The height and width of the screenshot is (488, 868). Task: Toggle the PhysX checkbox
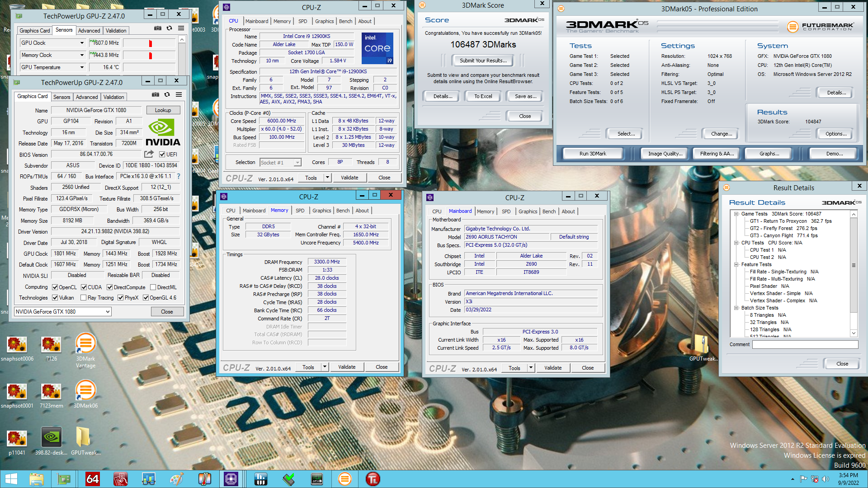[121, 298]
